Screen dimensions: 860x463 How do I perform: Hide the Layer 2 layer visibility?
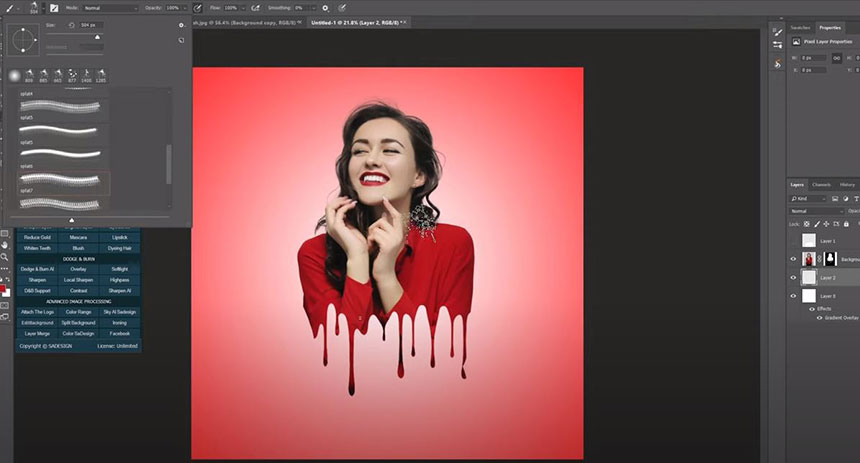(x=793, y=277)
